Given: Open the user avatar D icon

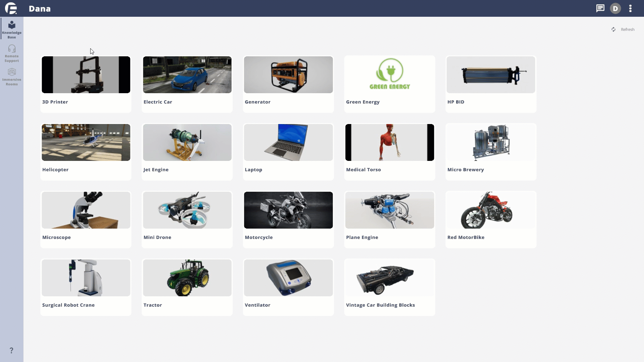Looking at the screenshot, I should 615,8.
